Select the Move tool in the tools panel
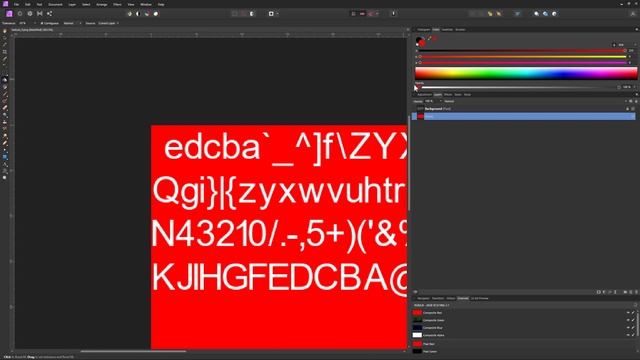 pyautogui.click(x=4, y=38)
